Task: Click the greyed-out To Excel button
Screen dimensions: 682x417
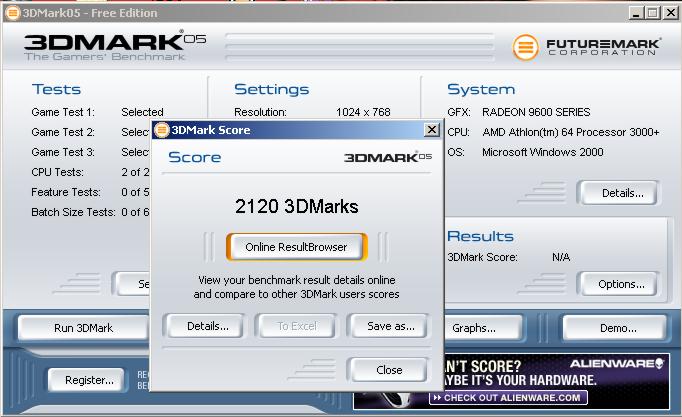Action: [x=297, y=326]
